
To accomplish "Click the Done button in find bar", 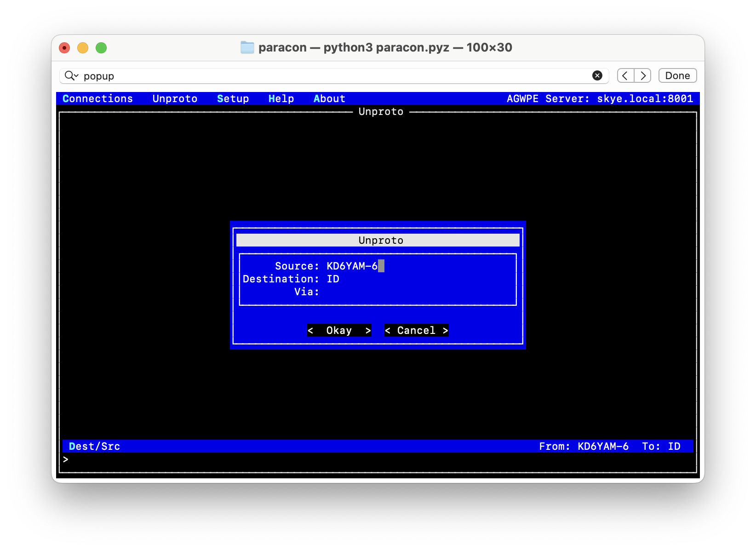I will (677, 75).
